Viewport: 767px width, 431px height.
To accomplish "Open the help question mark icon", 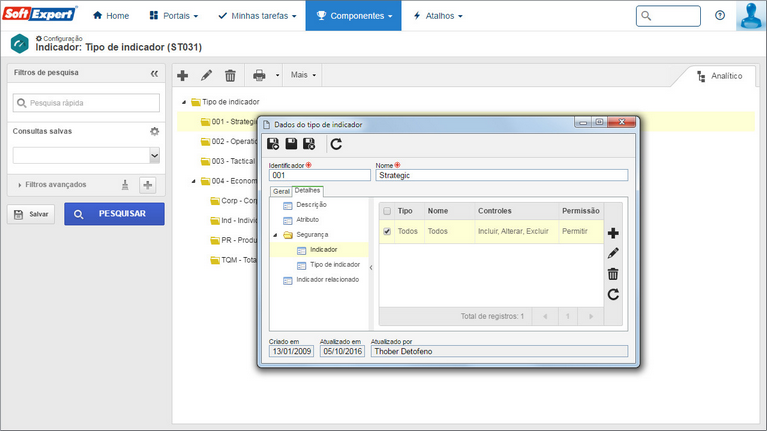I will (720, 16).
